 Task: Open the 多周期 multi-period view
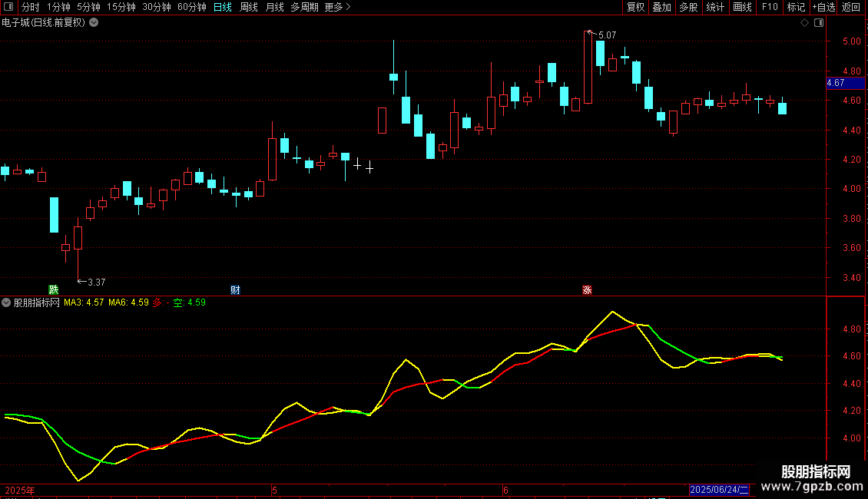[304, 7]
